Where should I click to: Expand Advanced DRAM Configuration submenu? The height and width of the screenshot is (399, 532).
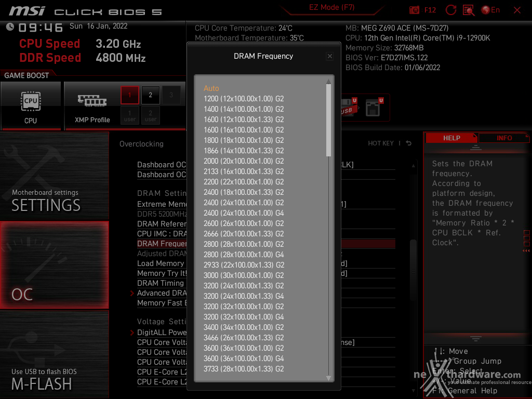point(162,293)
